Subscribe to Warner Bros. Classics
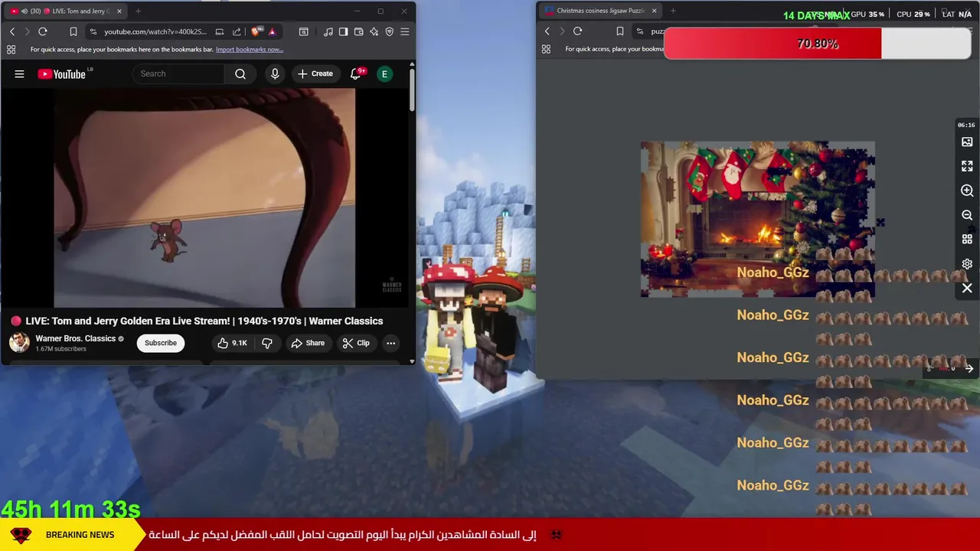 click(161, 343)
